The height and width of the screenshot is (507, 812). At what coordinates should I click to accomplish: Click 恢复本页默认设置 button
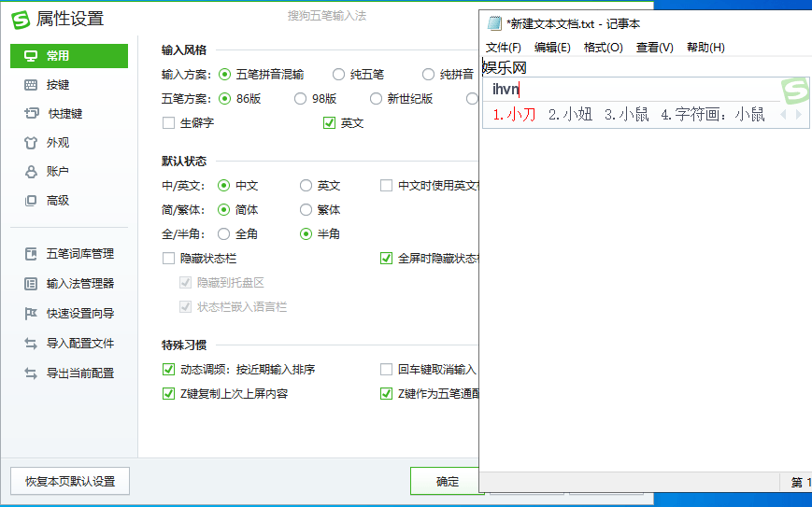tap(70, 482)
